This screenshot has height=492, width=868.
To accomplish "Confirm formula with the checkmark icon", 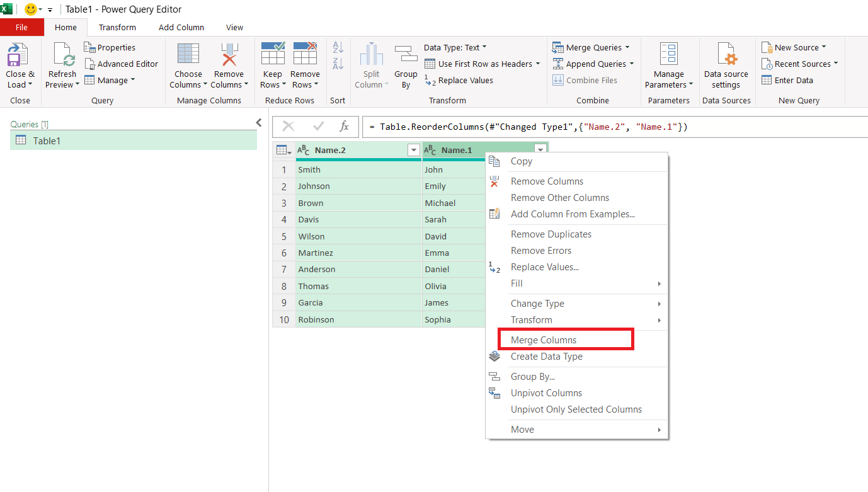I will (x=318, y=127).
